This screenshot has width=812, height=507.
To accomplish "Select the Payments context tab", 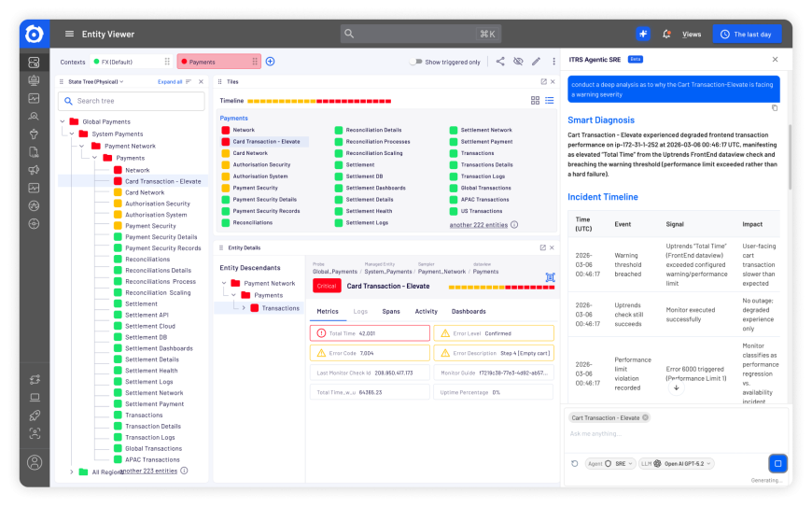I will pyautogui.click(x=219, y=62).
